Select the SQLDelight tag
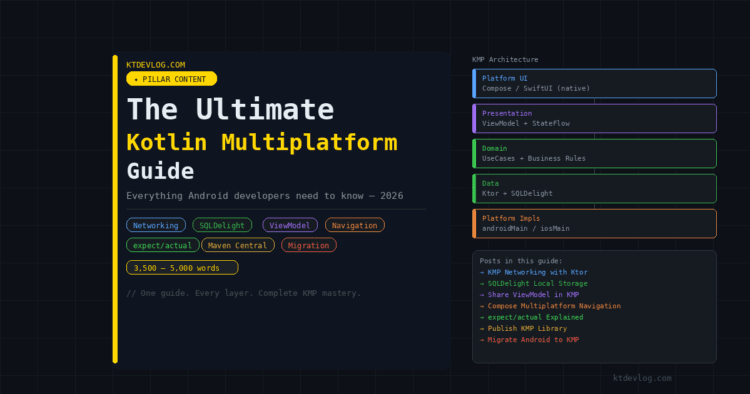 pyautogui.click(x=222, y=225)
